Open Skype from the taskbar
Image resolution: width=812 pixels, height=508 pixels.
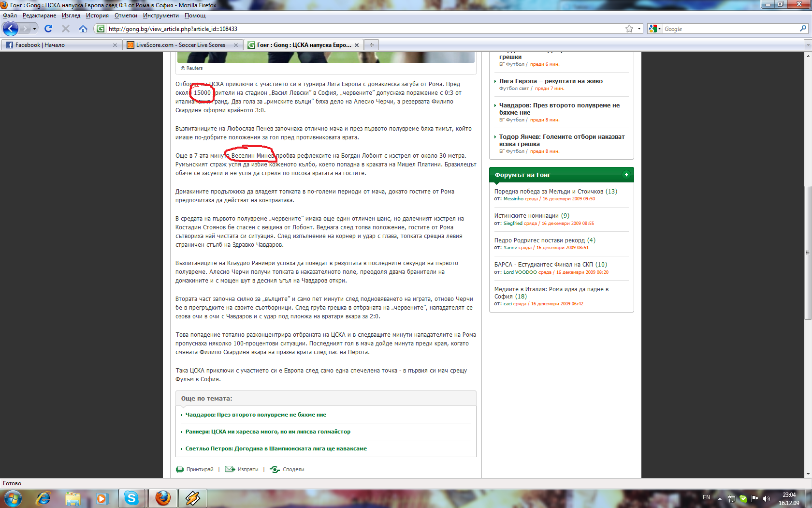click(x=131, y=498)
